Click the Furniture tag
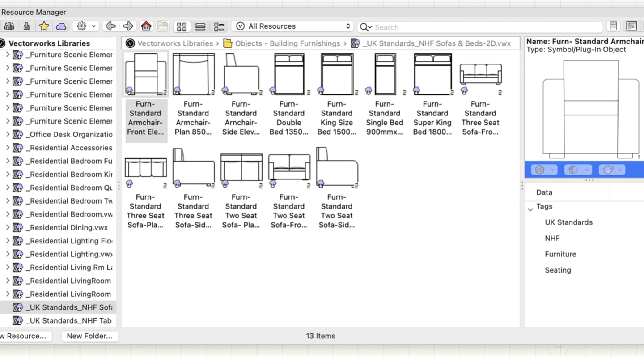The width and height of the screenshot is (644, 358). (560, 254)
